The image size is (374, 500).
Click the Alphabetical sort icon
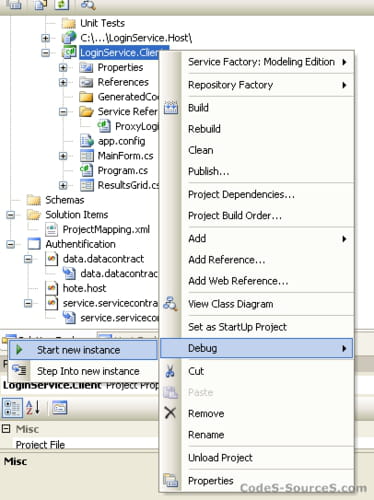33,408
